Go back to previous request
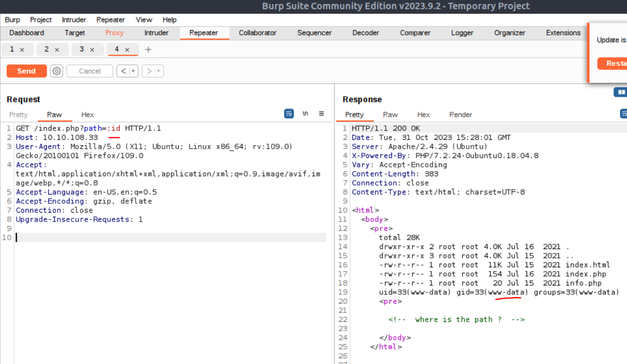Image resolution: width=627 pixels, height=364 pixels. pyautogui.click(x=123, y=71)
